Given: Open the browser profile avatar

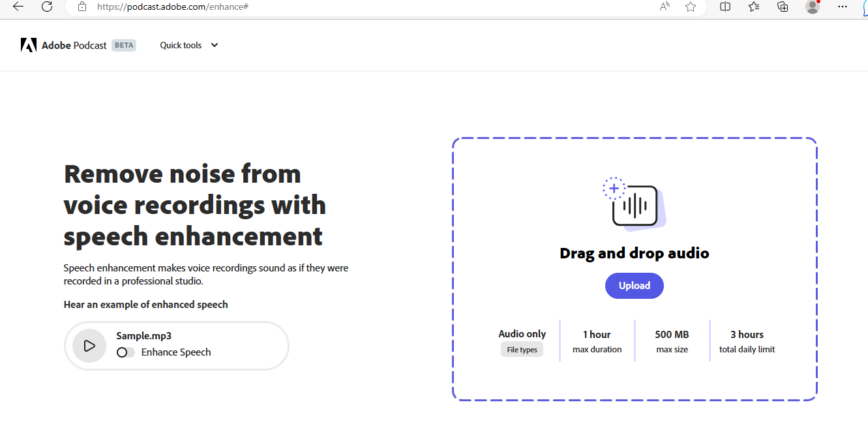Looking at the screenshot, I should point(813,7).
